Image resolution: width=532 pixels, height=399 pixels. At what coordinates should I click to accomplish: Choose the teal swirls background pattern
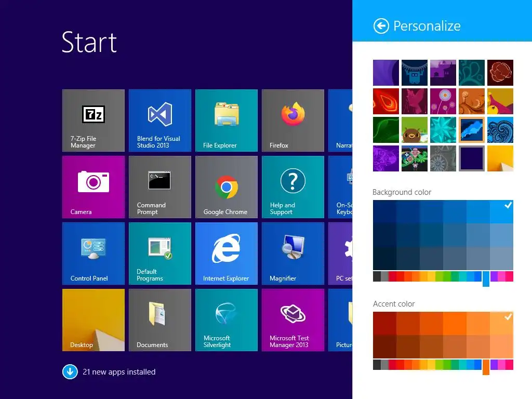tap(472, 73)
